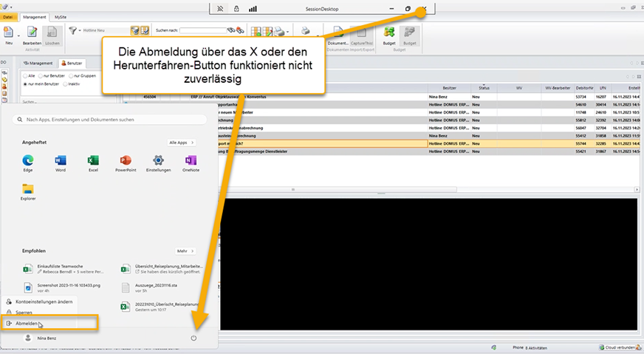
Task: Open Screenshot 2023-11-16 103433.png file
Action: click(63, 287)
